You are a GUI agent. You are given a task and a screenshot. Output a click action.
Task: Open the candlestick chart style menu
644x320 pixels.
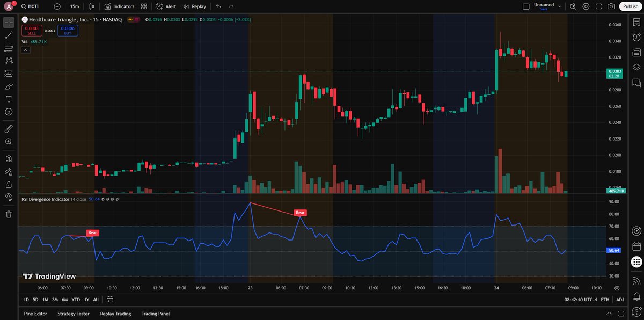tap(92, 6)
